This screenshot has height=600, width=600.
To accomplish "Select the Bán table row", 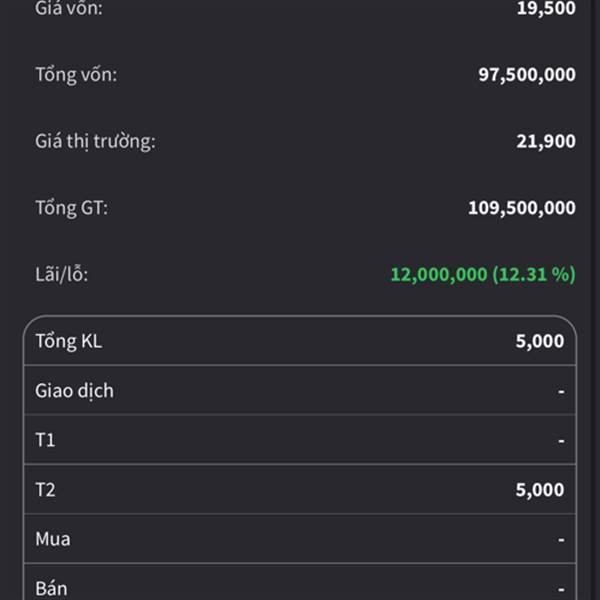I will tap(300, 582).
